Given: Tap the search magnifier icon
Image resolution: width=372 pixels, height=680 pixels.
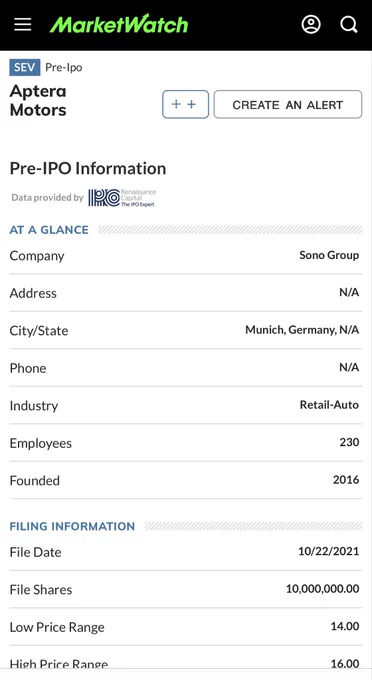Looking at the screenshot, I should tap(349, 25).
